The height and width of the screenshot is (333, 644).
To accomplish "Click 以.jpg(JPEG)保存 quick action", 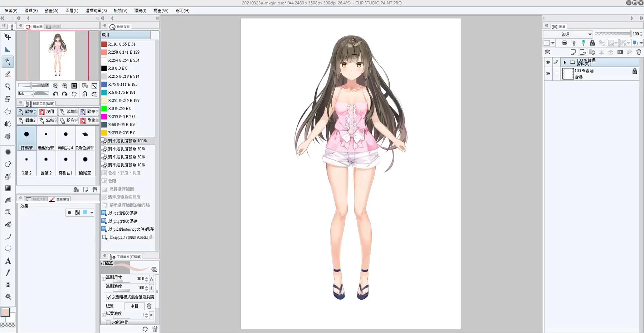I will coord(123,213).
